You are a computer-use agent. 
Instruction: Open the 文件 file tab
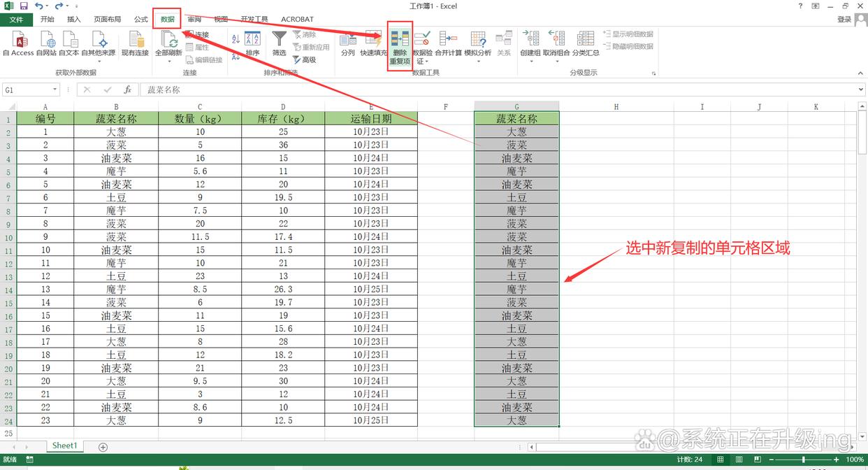[x=16, y=20]
